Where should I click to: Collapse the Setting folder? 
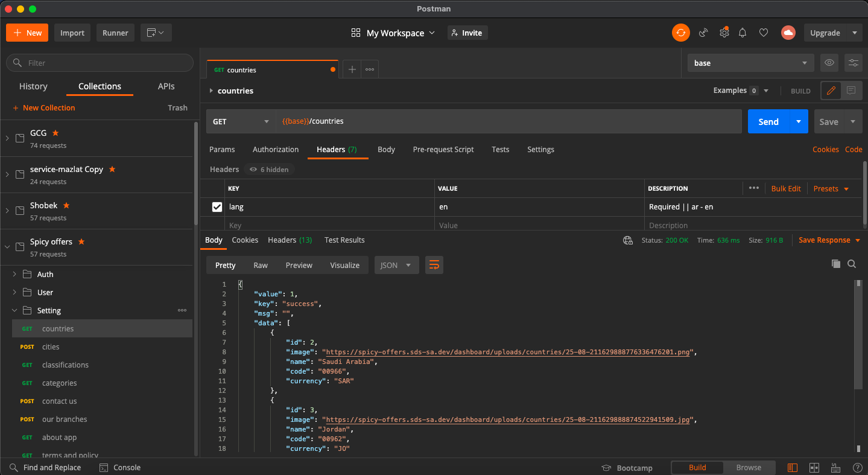(14, 310)
